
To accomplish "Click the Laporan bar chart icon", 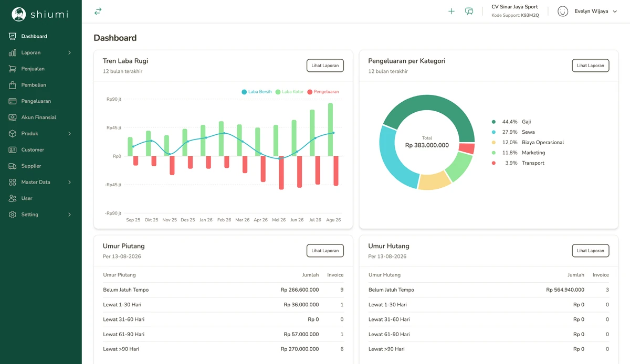I will pyautogui.click(x=13, y=52).
